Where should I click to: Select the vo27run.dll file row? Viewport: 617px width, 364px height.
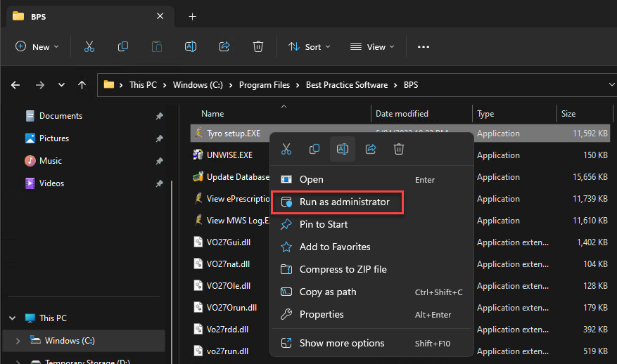[400, 351]
